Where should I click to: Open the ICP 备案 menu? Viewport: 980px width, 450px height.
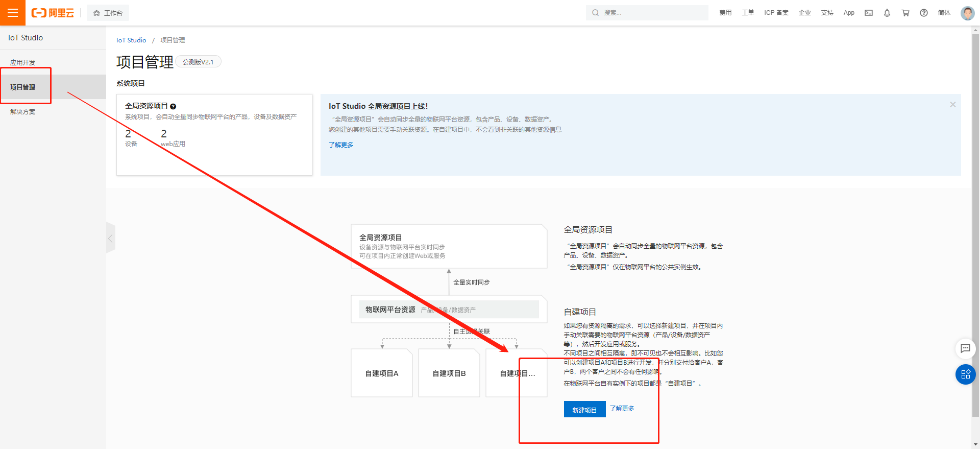(776, 13)
